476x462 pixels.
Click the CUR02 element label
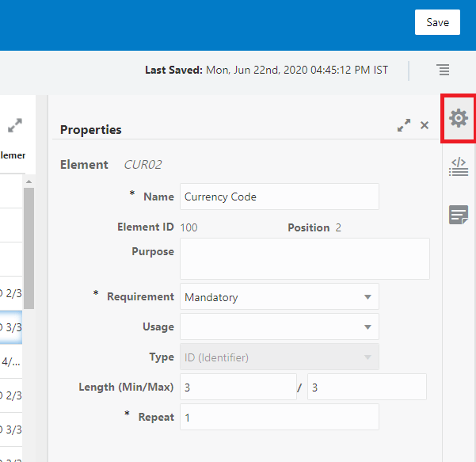click(x=143, y=165)
